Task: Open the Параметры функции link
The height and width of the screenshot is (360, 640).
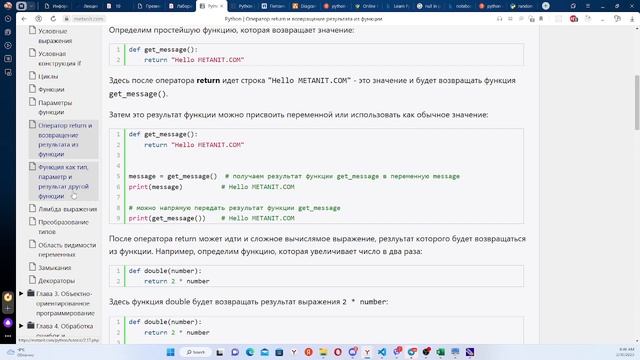Action: tap(55, 107)
